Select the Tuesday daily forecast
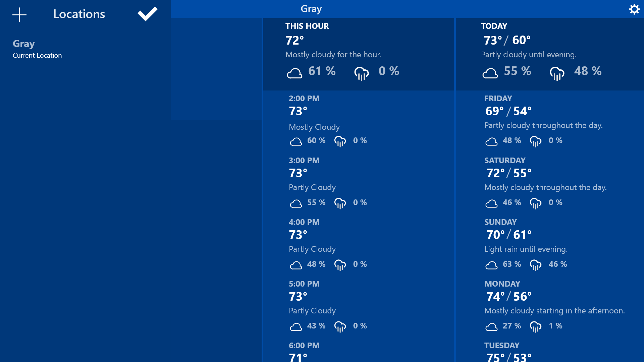Viewport: 644px width, 362px height. pos(549,353)
